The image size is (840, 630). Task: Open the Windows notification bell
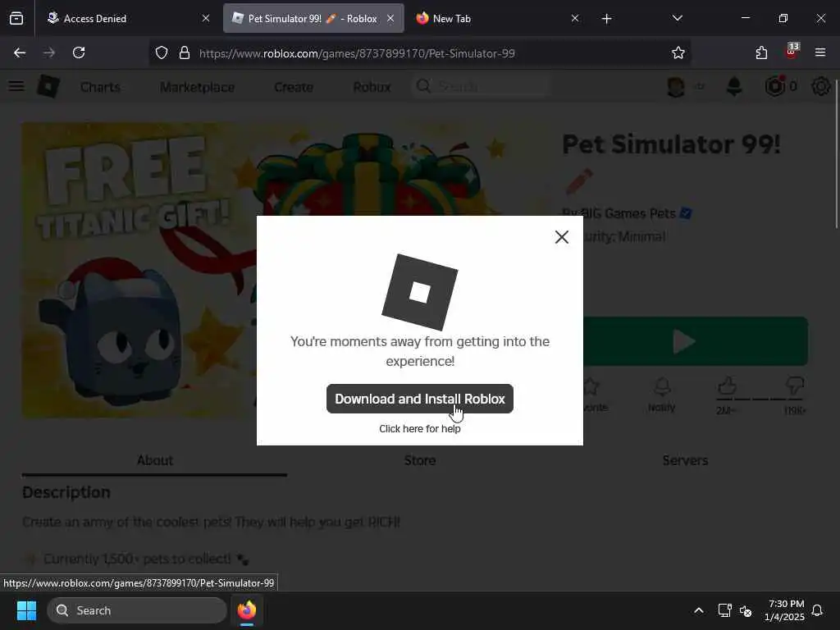click(817, 610)
